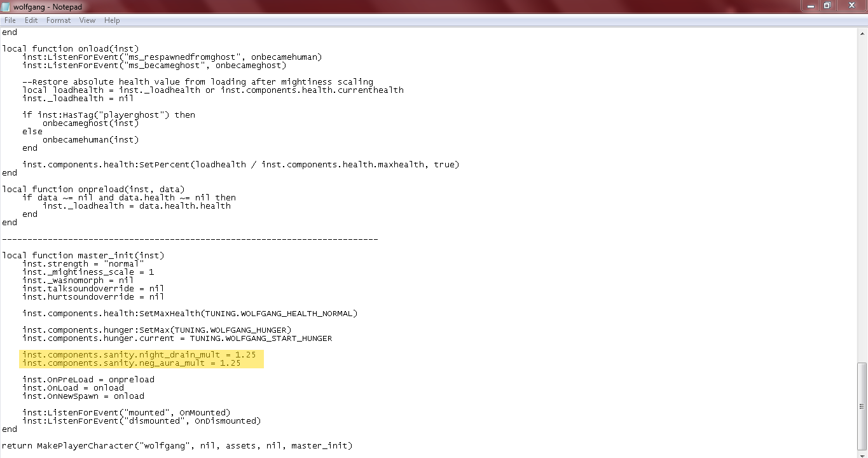Restore down the Notepad window

coord(827,5)
